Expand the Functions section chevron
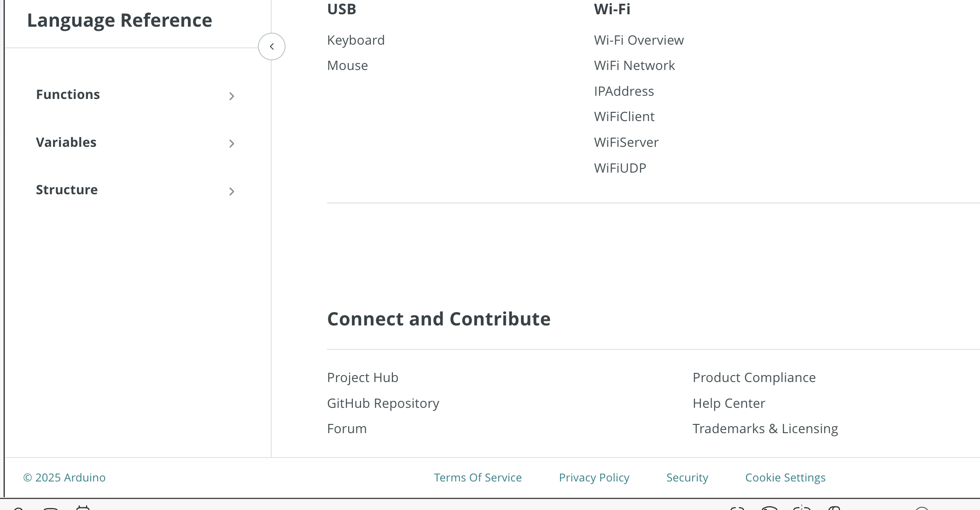 pyautogui.click(x=232, y=96)
